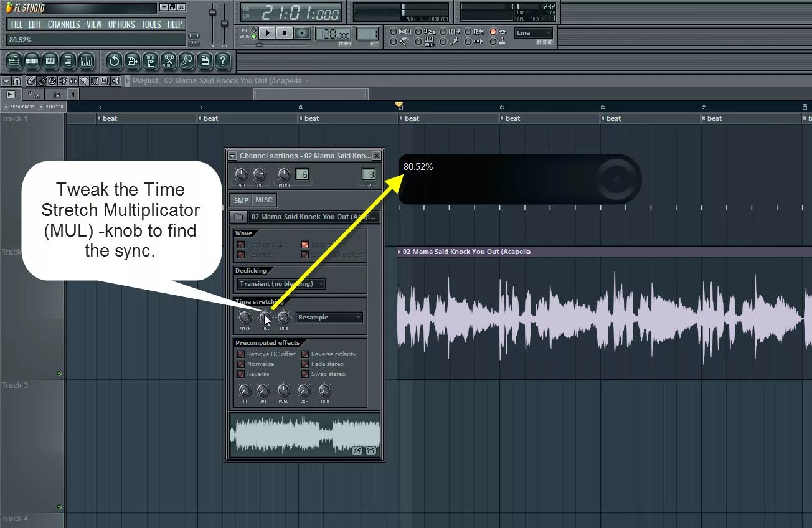
Task: Open the TOOLS menu
Action: tap(151, 24)
